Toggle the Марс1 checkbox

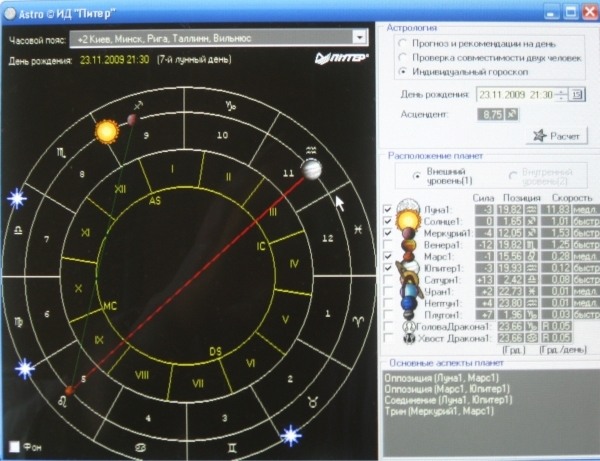click(387, 256)
